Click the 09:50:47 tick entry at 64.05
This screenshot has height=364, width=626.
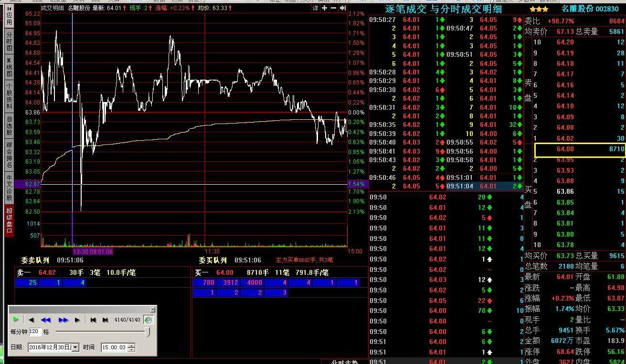coord(485,29)
